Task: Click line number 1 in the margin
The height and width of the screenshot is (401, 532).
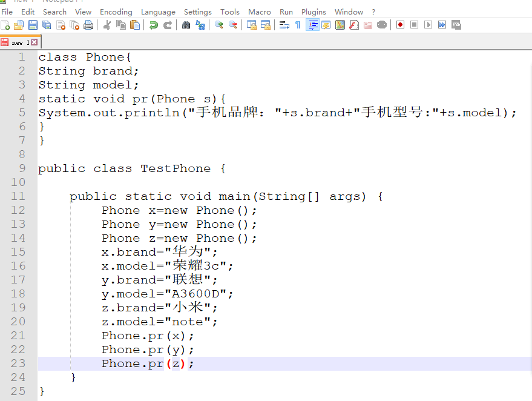Action: click(22, 57)
